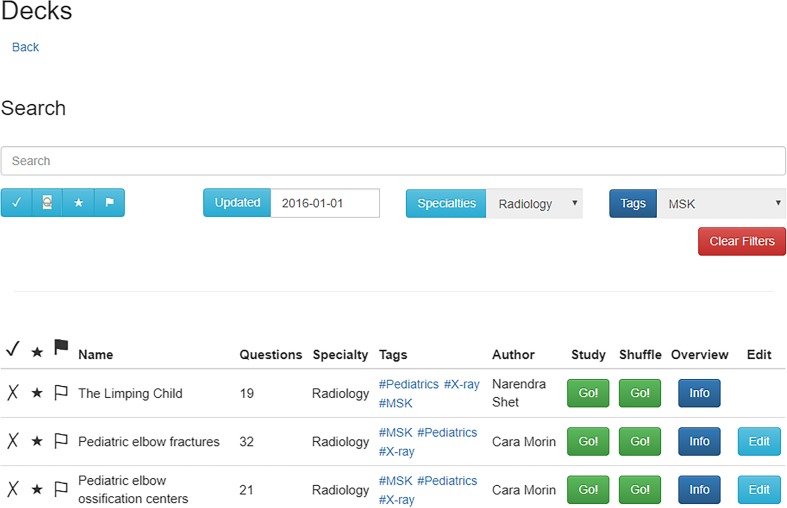Viewport: 787px width, 508px height.
Task: Click the star icon for The Limping Child
Action: tap(37, 393)
